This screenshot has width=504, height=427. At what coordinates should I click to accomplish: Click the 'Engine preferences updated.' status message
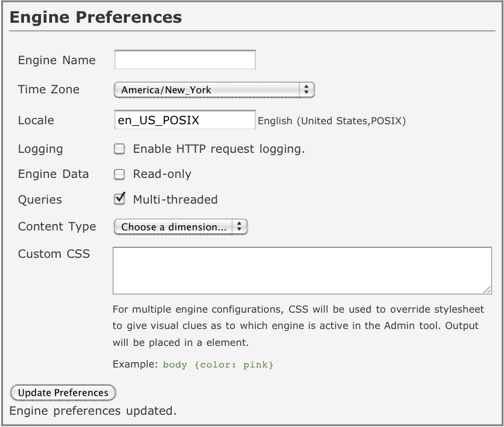coord(93,411)
